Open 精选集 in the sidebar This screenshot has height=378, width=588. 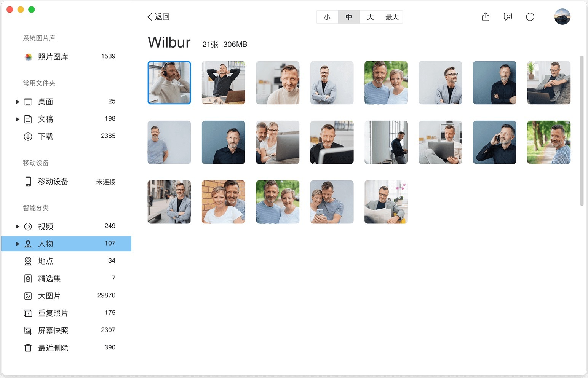click(x=49, y=279)
